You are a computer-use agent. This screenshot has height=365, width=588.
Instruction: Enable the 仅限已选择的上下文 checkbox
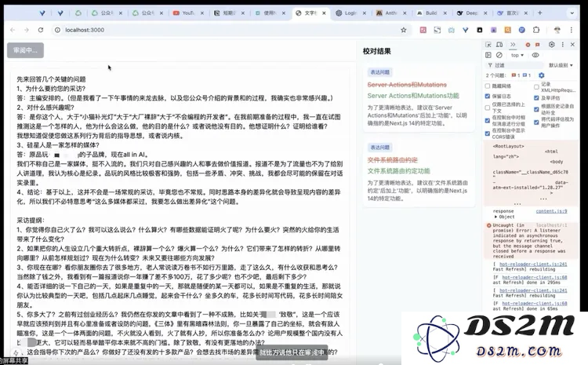pyautogui.click(x=488, y=108)
